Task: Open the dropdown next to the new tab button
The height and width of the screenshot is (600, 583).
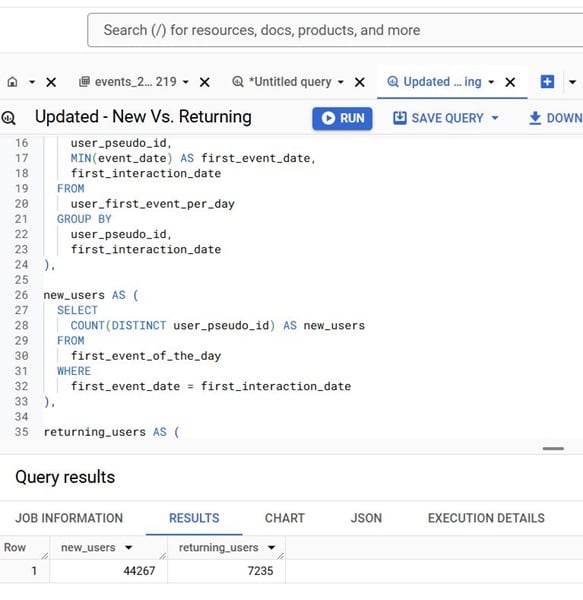Action: point(572,82)
